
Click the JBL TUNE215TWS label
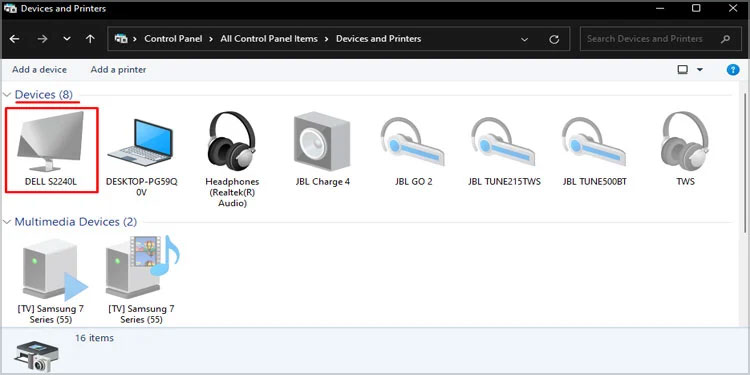click(504, 182)
